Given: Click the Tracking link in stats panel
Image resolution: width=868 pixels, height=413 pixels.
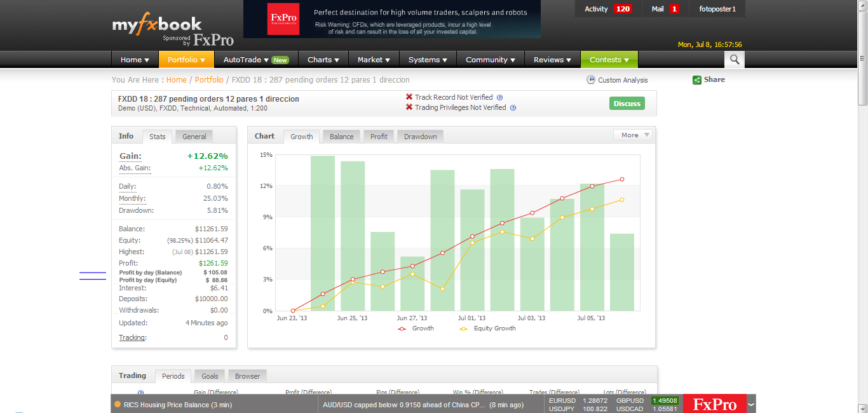Looking at the screenshot, I should pos(132,337).
